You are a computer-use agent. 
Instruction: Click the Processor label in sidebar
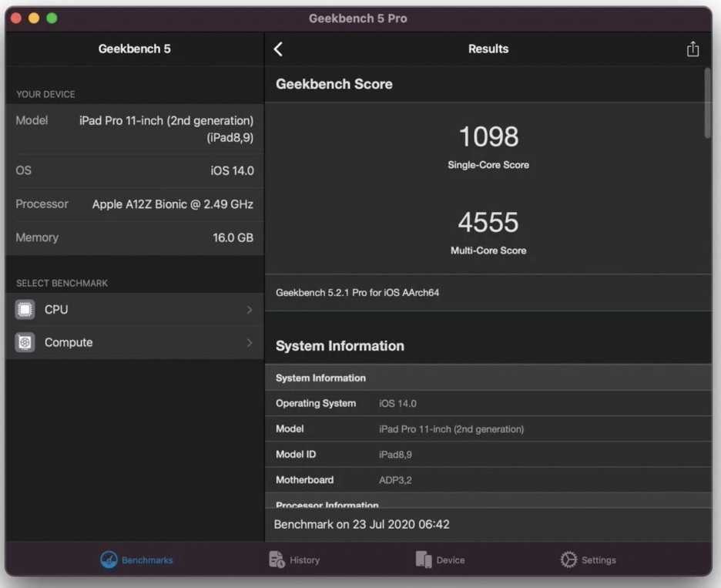(42, 203)
